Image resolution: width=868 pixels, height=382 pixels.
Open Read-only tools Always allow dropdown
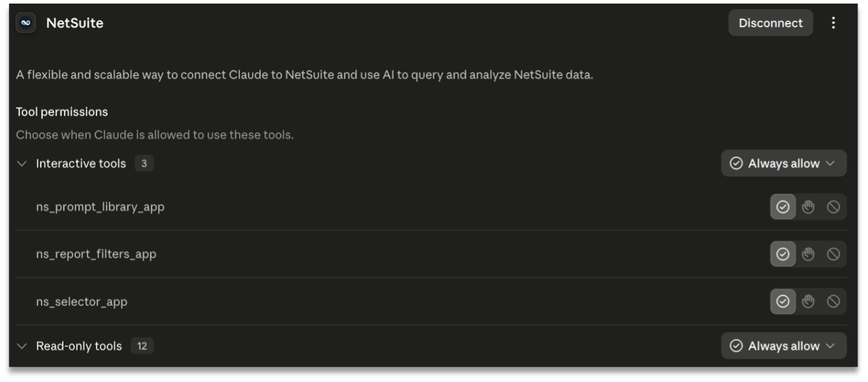[784, 346]
